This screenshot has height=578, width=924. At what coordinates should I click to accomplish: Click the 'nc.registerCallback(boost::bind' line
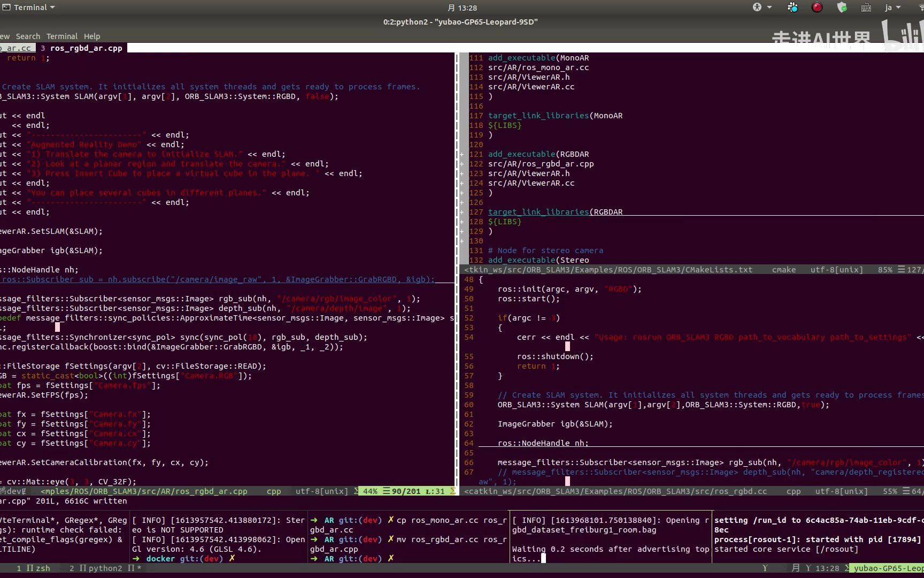[172, 347]
